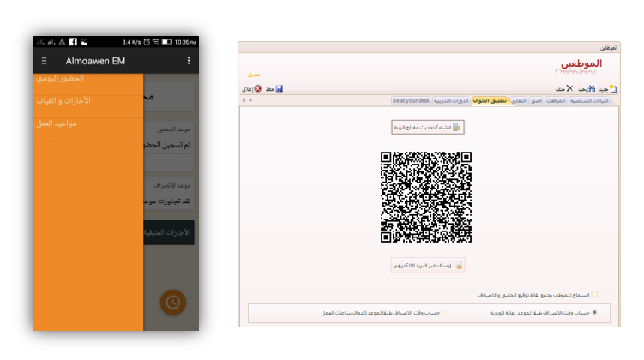This screenshot has height=360, width=644.
Task: Click the جديد (New) toolbar icon
Action: (613, 88)
